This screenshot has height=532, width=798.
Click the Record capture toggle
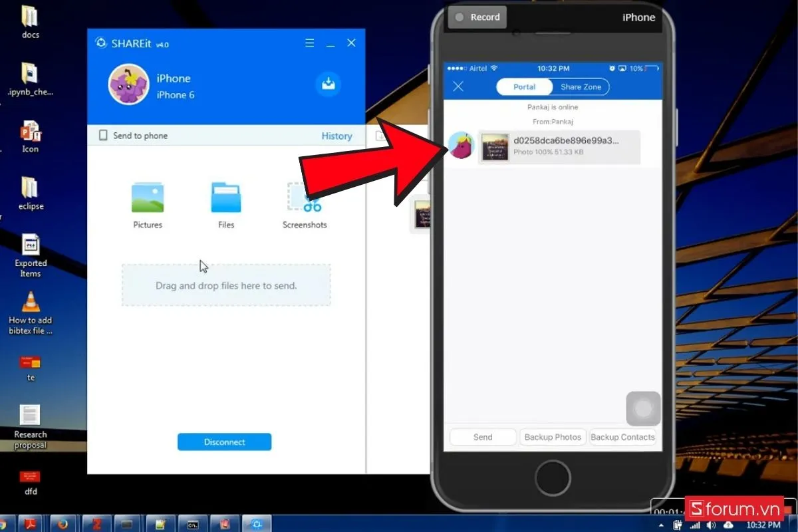coord(476,17)
